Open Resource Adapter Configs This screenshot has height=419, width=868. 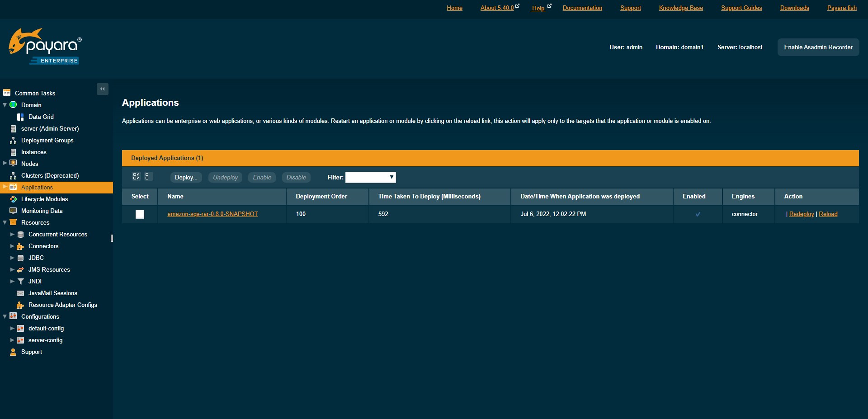tap(63, 305)
